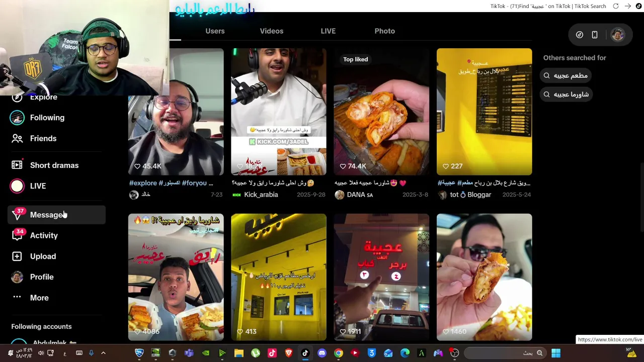Image resolution: width=644 pixels, height=362 pixels.
Task: Open the volume control in the system tray
Action: pos(41,353)
